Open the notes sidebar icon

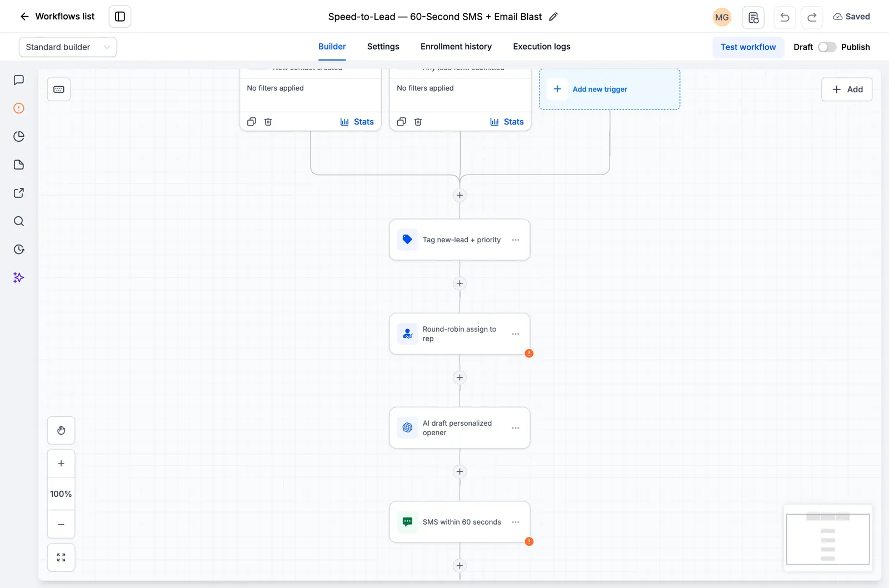[19, 165]
